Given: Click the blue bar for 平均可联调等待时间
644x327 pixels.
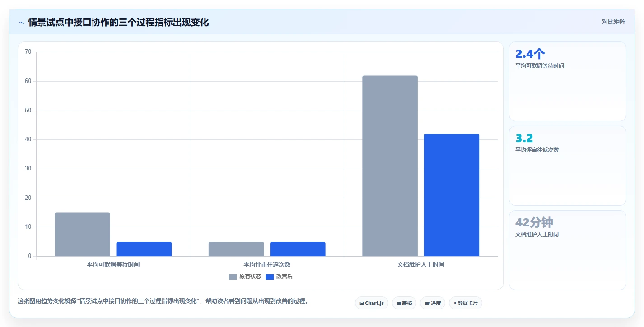Looking at the screenshot, I should click(144, 249).
